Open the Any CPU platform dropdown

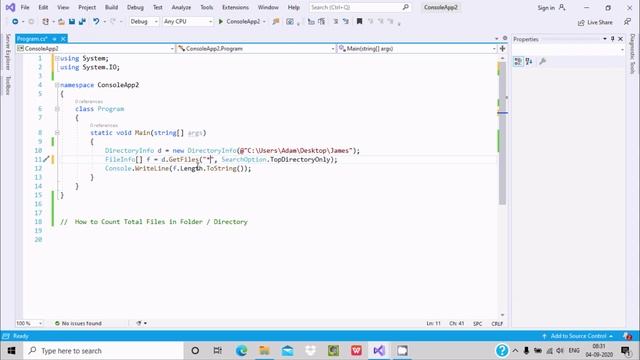[187, 22]
